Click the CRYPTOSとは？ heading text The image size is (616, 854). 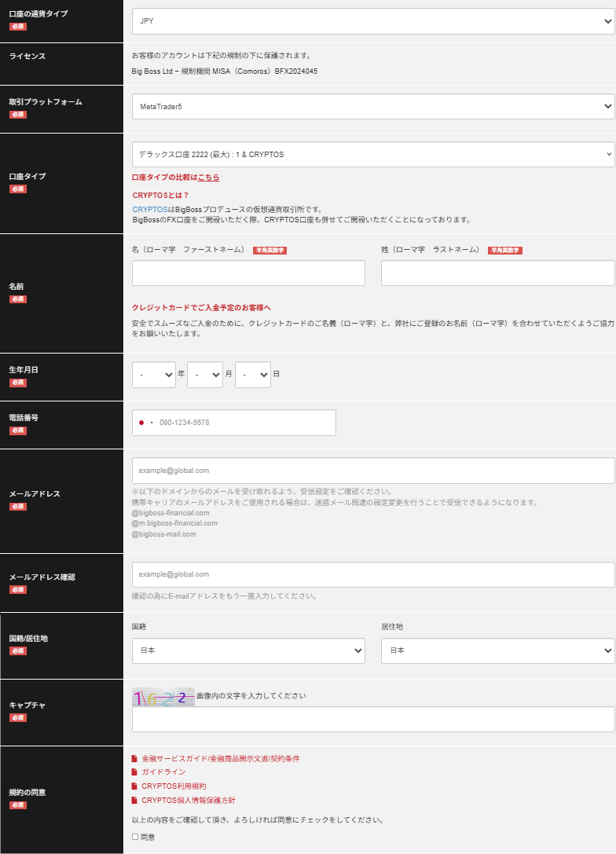[160, 196]
